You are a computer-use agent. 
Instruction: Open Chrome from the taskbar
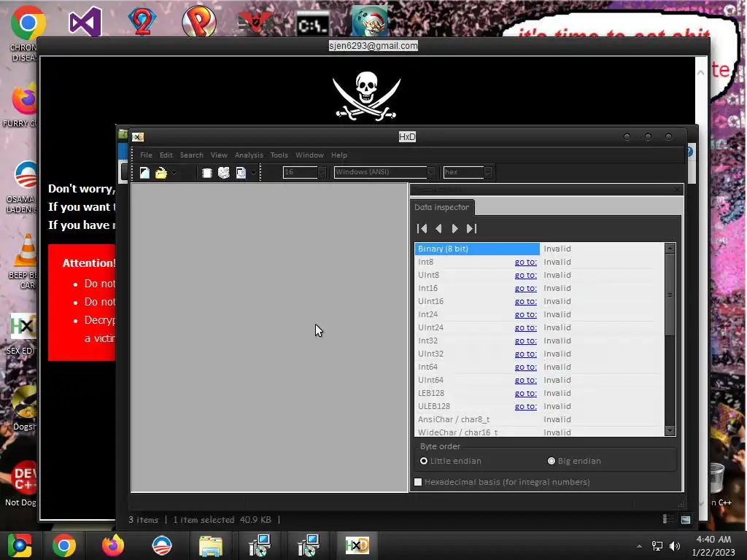click(64, 545)
